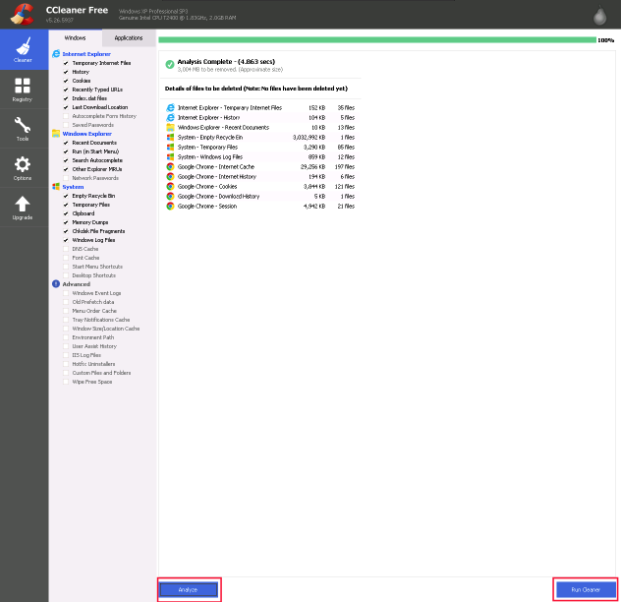The height and width of the screenshot is (602, 621).
Task: Select Internet Explorer category heading
Action: point(87,54)
